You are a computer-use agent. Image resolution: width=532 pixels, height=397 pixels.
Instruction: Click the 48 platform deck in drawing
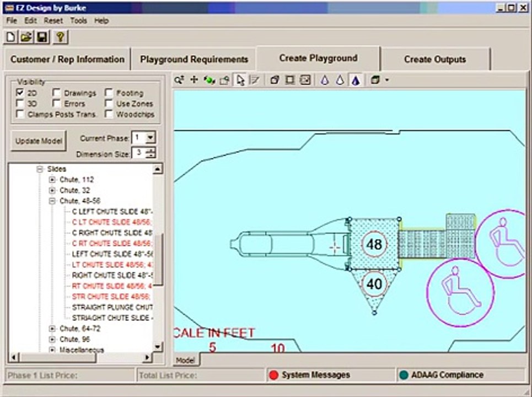point(374,244)
